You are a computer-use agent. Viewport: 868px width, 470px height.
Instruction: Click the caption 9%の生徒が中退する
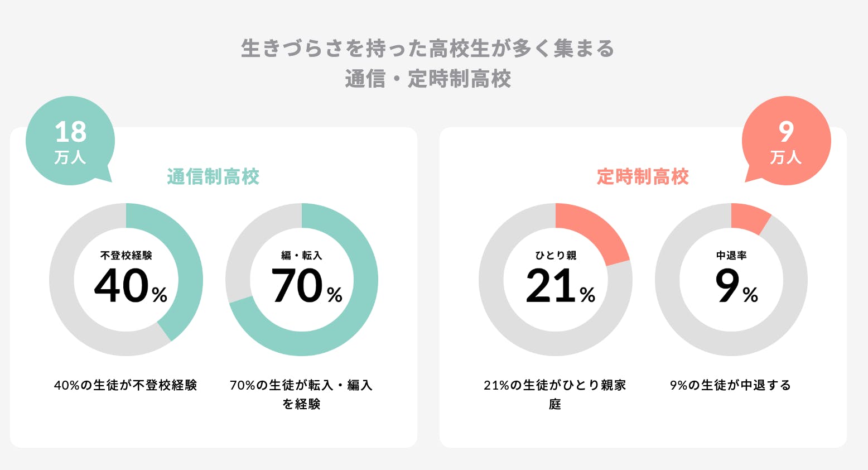point(730,385)
